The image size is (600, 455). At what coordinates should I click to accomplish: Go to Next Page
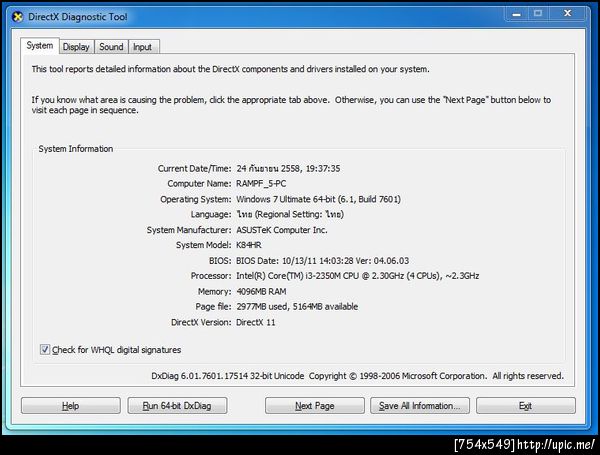click(315, 406)
